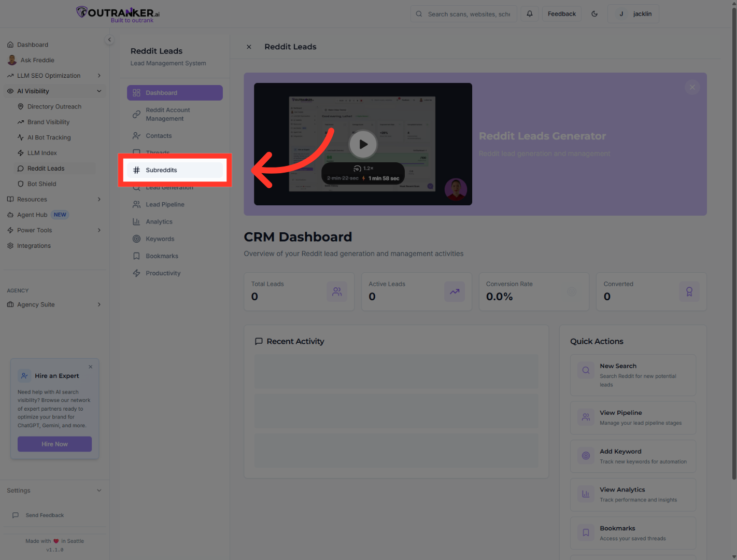Expand the Settings section

pyautogui.click(x=54, y=491)
